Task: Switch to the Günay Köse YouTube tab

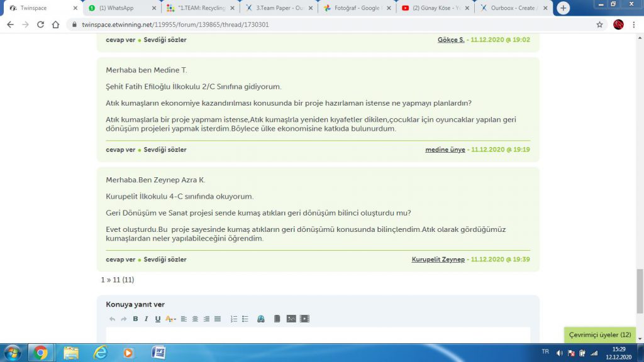Action: pyautogui.click(x=434, y=8)
